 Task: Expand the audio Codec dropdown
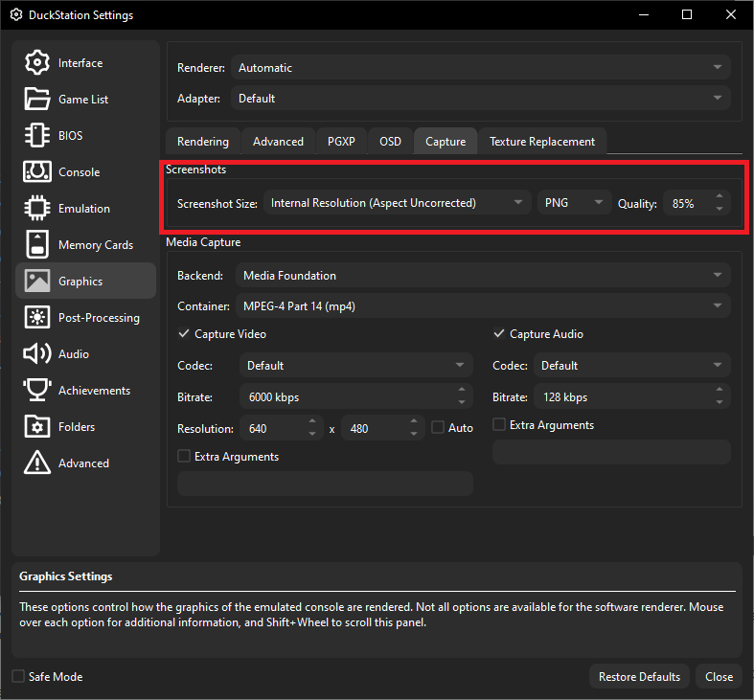pos(632,366)
